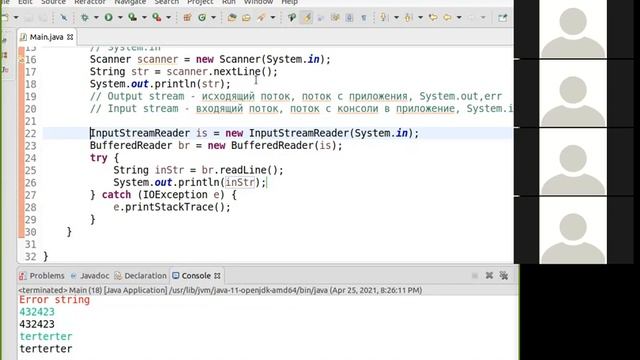Open the Next Annotation dropdown arrow
Image resolution: width=640 pixels, height=360 pixels.
tap(396, 18)
